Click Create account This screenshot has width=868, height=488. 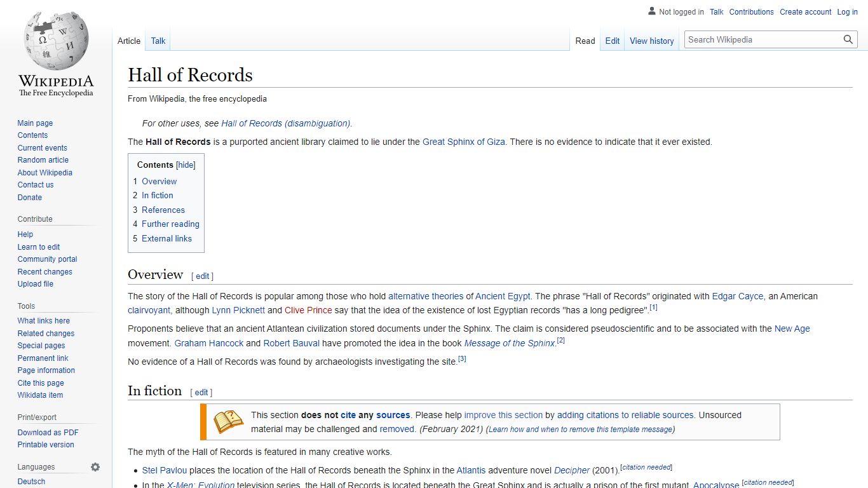805,12
